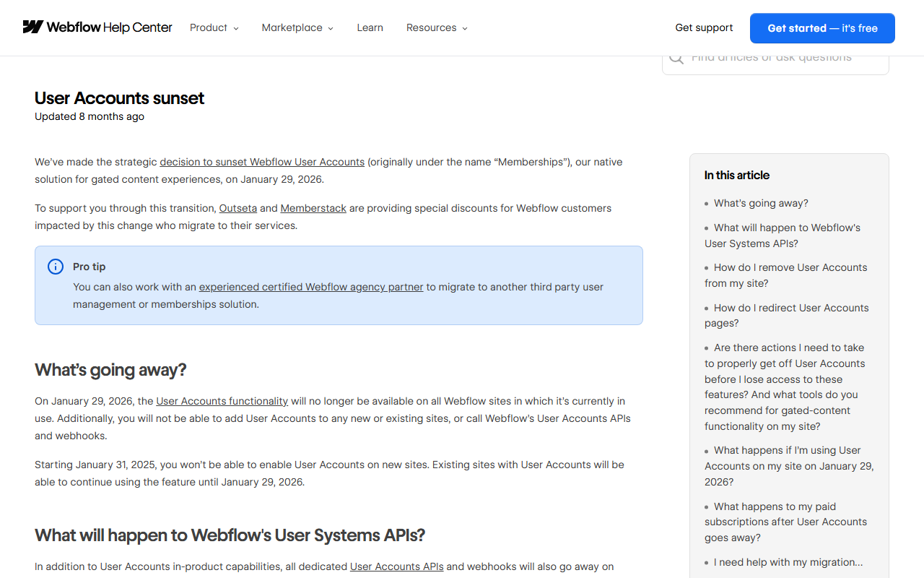Open the Learn menu item
The image size is (924, 578).
370,27
